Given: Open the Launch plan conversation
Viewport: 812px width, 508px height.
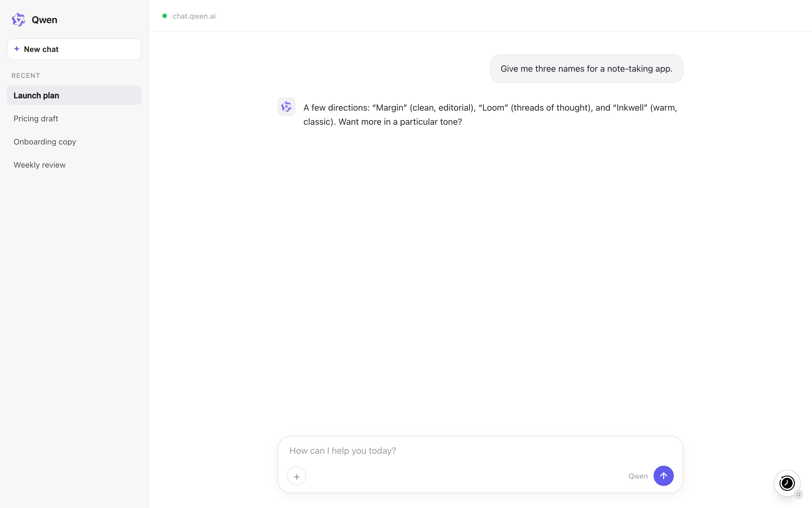Looking at the screenshot, I should (x=74, y=95).
